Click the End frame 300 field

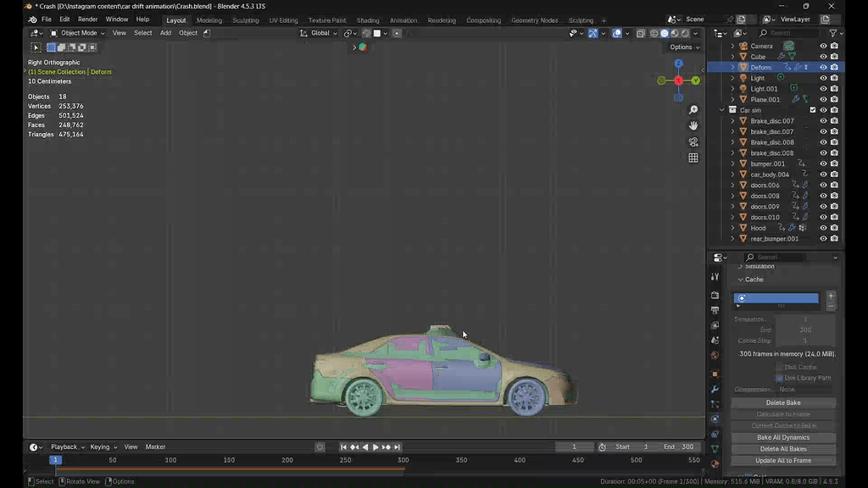coord(679,447)
